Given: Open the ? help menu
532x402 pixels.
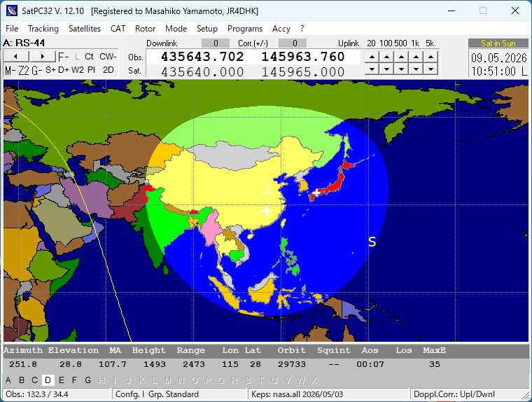Looking at the screenshot, I should pyautogui.click(x=302, y=29).
